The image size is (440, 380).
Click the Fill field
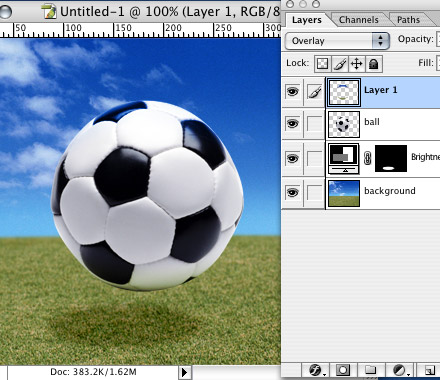tap(438, 63)
